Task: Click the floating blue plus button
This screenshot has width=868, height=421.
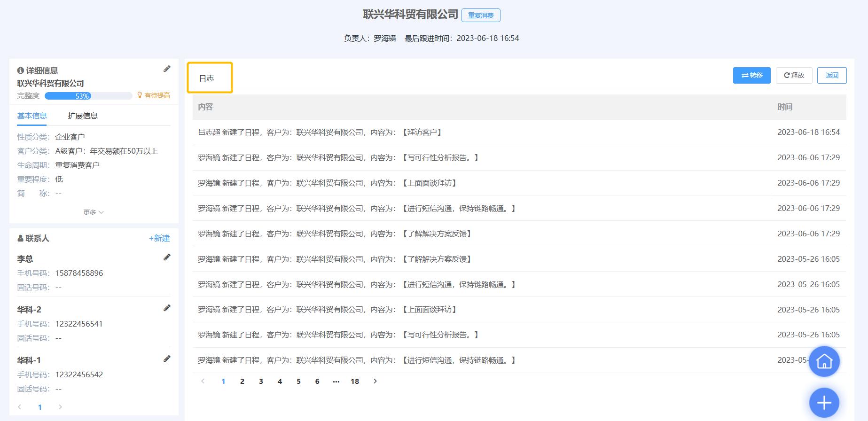Action: [824, 403]
